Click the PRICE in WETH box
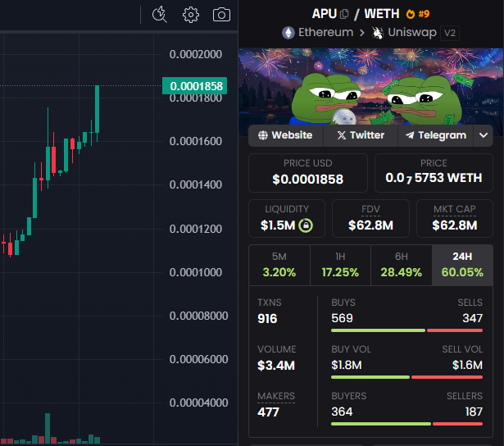 click(434, 173)
